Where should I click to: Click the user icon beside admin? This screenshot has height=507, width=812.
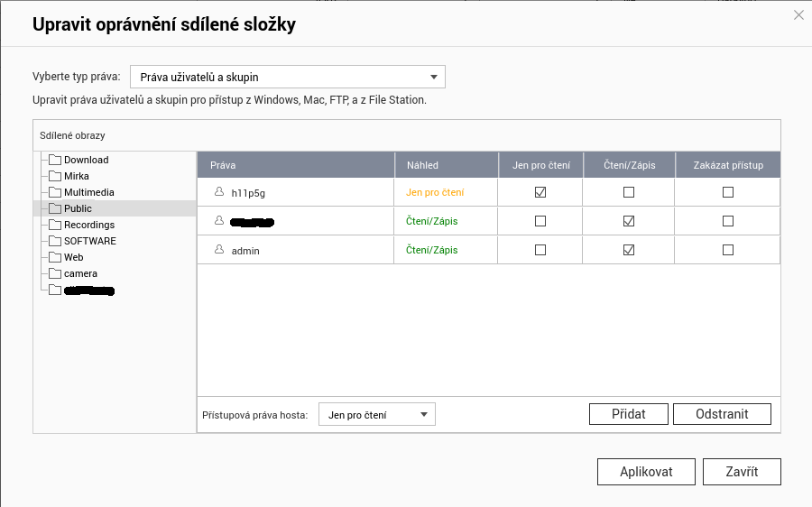218,250
